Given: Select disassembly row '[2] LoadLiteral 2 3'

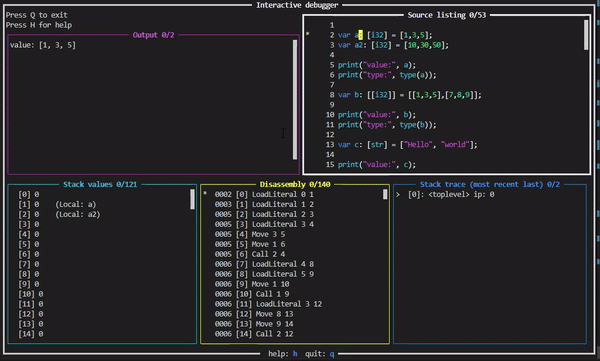Looking at the screenshot, I should coord(264,214).
